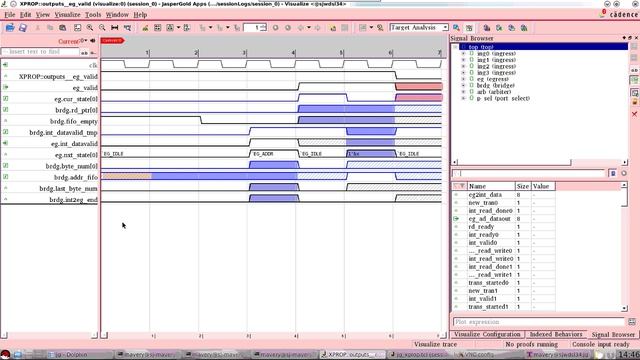Expand the ing0 (ingress) tree node
The width and height of the screenshot is (640, 360).
point(463,53)
